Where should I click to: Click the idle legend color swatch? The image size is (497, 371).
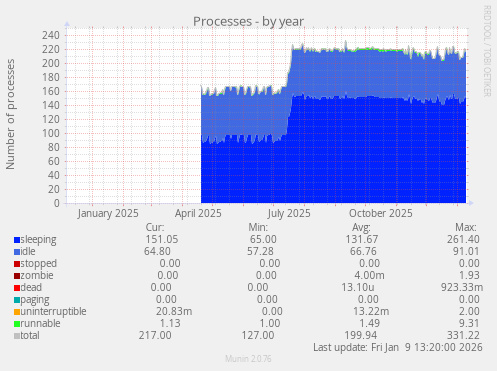point(17,252)
